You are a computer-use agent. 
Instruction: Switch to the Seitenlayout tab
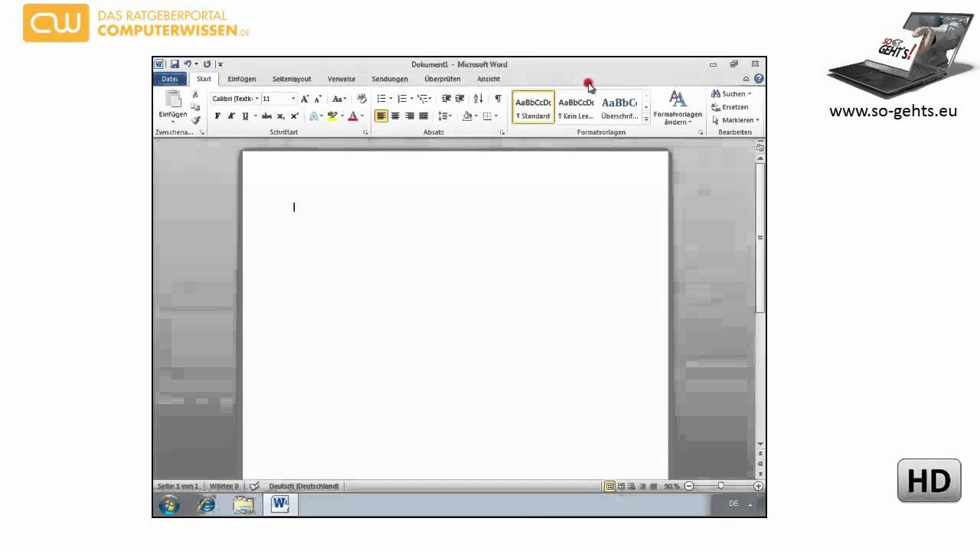click(292, 79)
